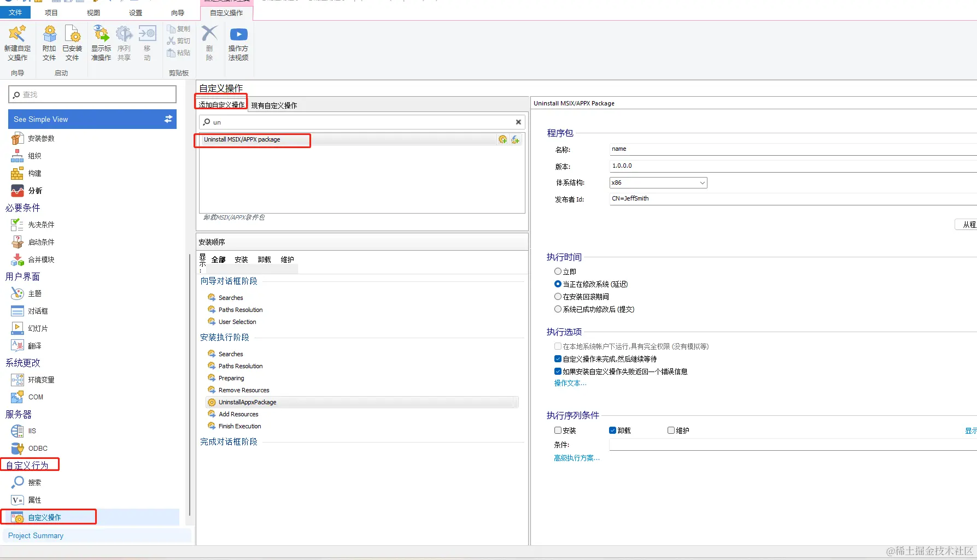Select the 立即 execution time radio button
Image resolution: width=977 pixels, height=560 pixels.
(x=559, y=271)
